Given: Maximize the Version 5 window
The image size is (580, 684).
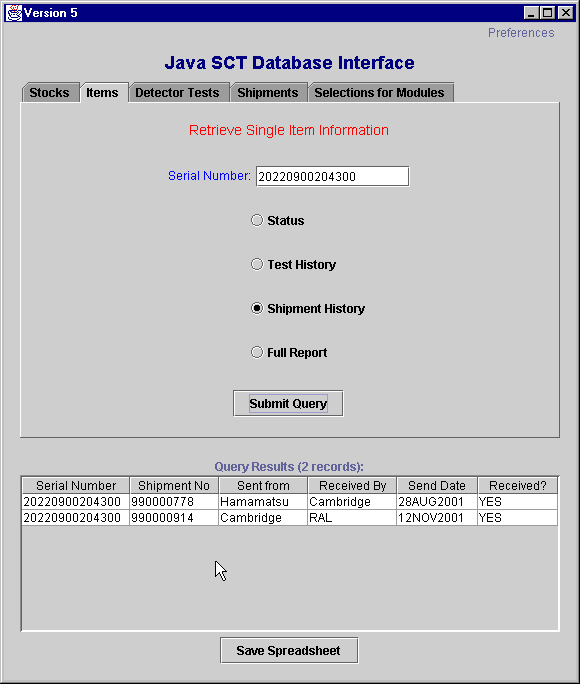Looking at the screenshot, I should (x=547, y=13).
